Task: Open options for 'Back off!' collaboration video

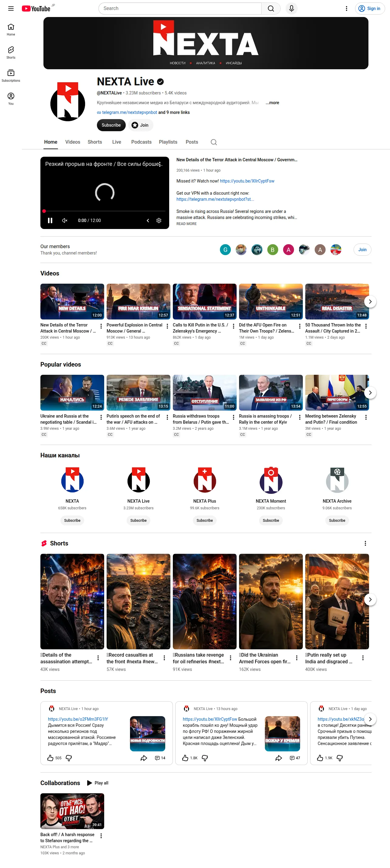Action: [x=101, y=836]
